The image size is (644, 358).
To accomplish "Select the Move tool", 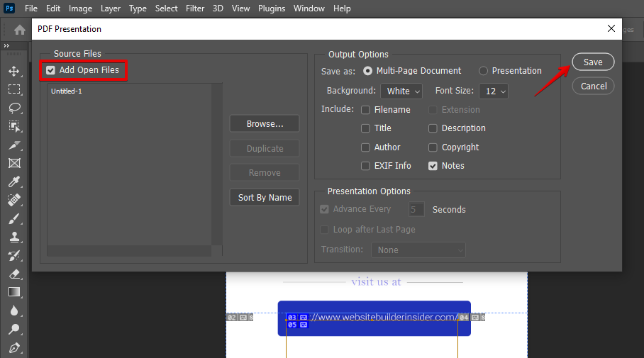I will tap(14, 71).
